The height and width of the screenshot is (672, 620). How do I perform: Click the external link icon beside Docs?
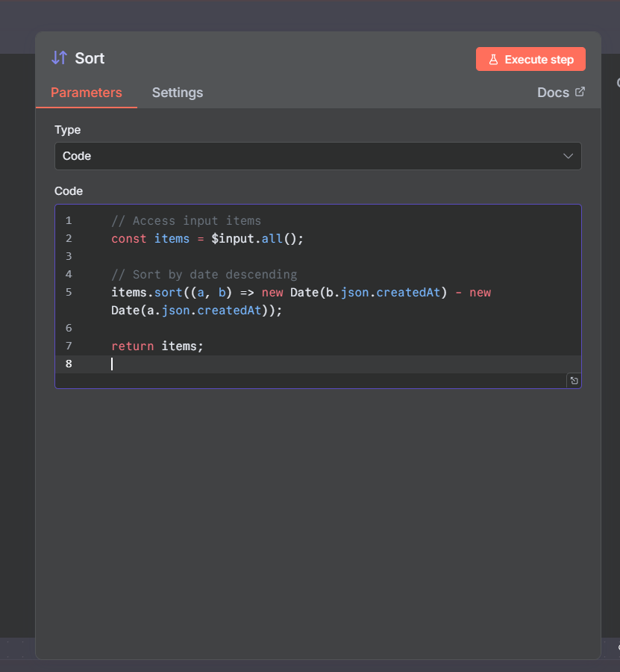(x=580, y=92)
